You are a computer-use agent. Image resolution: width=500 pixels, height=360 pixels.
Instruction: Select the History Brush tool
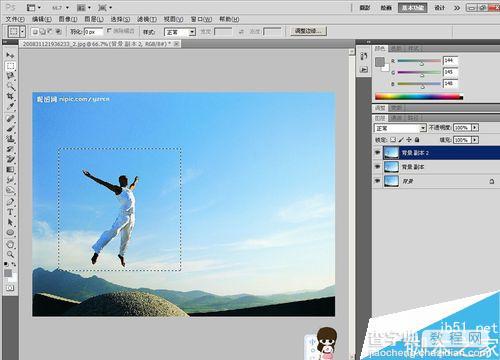click(10, 149)
